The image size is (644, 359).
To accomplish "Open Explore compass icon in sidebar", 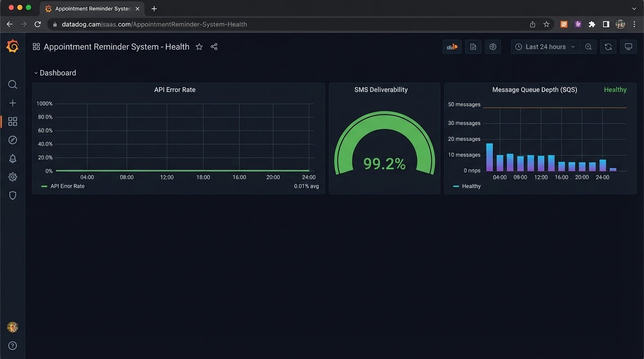I will 13,140.
